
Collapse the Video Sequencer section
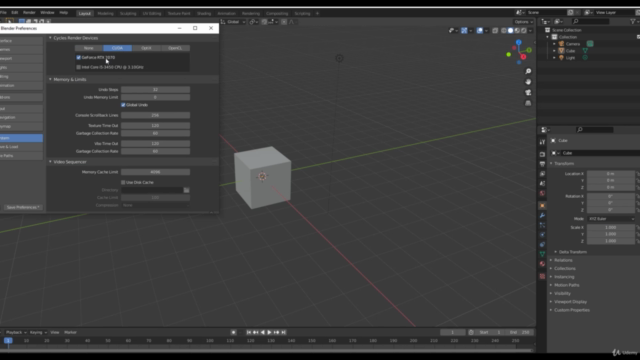[50, 162]
